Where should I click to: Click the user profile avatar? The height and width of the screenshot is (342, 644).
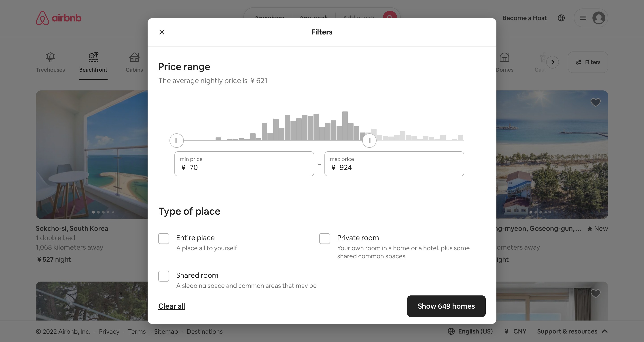599,18
